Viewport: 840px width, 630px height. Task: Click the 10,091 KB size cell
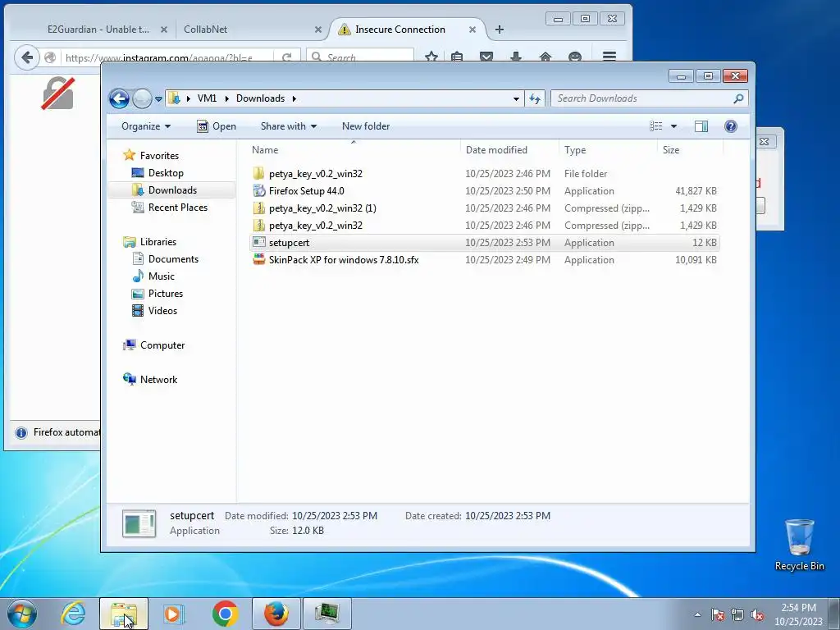point(696,260)
